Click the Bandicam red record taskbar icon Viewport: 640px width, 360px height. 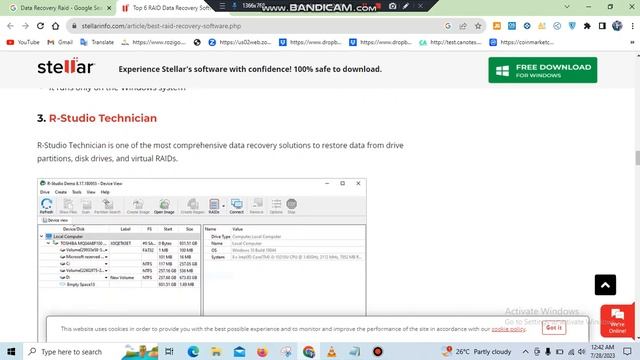click(x=378, y=351)
